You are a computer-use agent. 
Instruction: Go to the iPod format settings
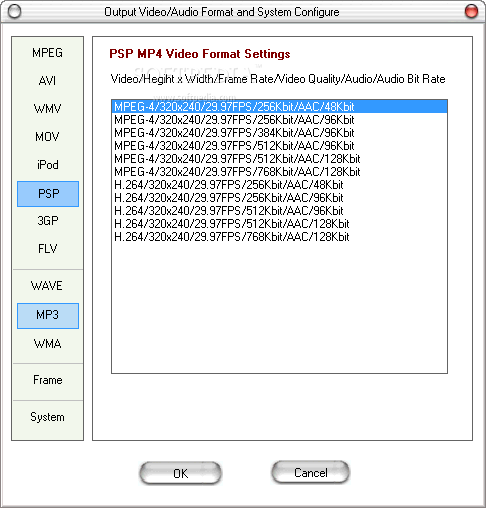[47, 165]
